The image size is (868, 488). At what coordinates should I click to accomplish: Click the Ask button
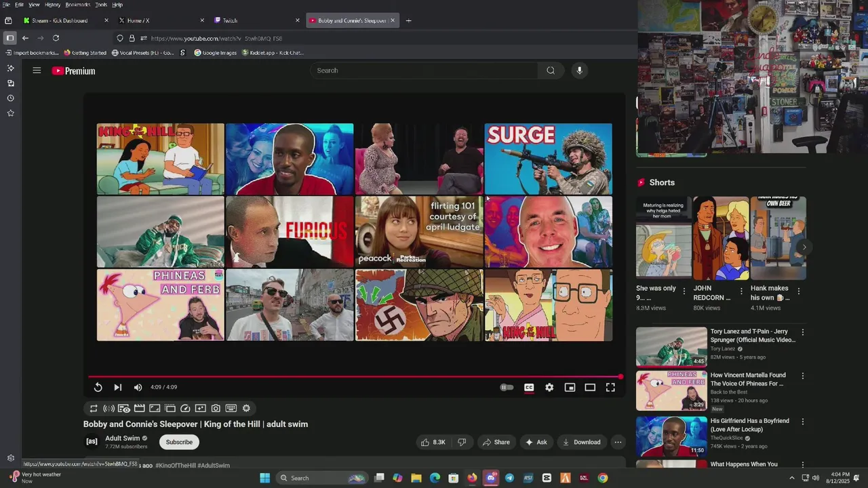point(536,442)
